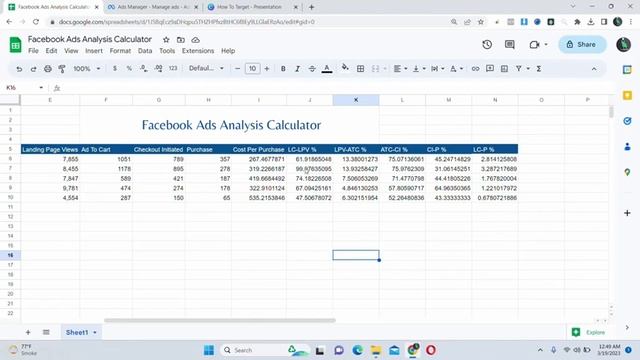The width and height of the screenshot is (640, 360).
Task: Click the font size field
Action: [x=252, y=69]
